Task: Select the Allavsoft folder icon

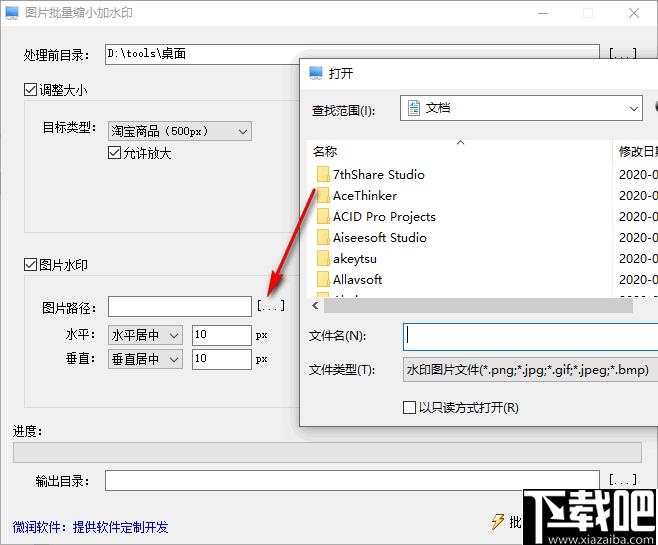Action: [323, 279]
